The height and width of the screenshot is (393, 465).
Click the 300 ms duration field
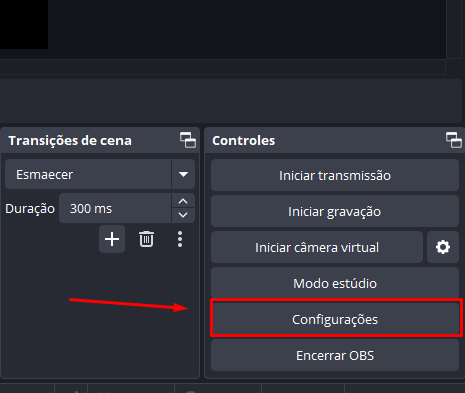pos(115,208)
